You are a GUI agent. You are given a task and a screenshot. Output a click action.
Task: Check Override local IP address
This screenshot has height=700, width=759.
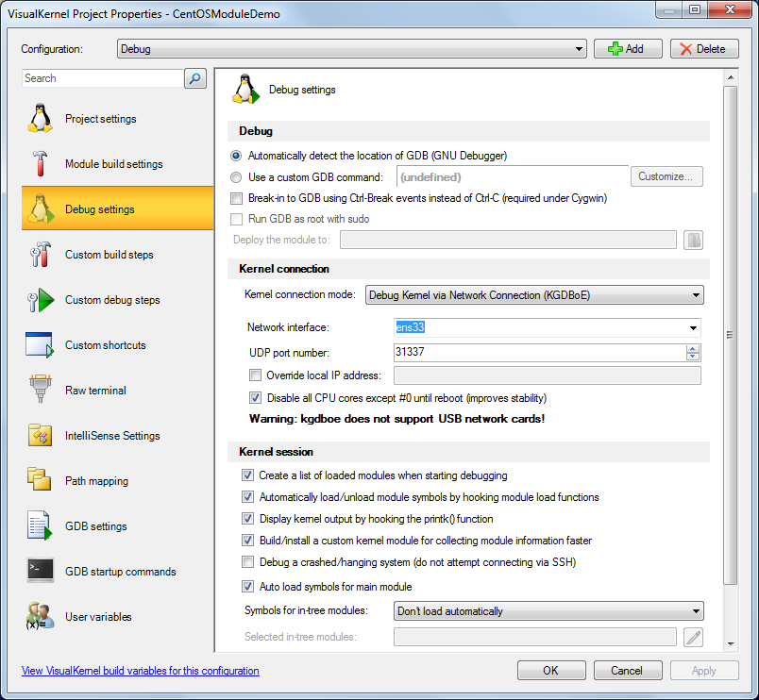(255, 375)
